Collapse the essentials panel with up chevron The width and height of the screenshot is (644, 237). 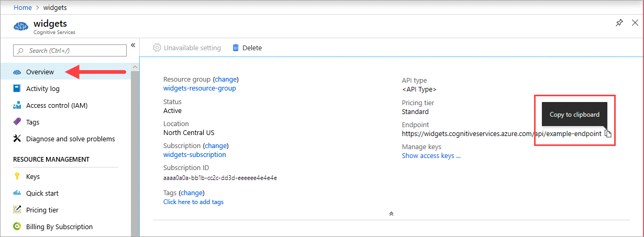click(x=391, y=213)
